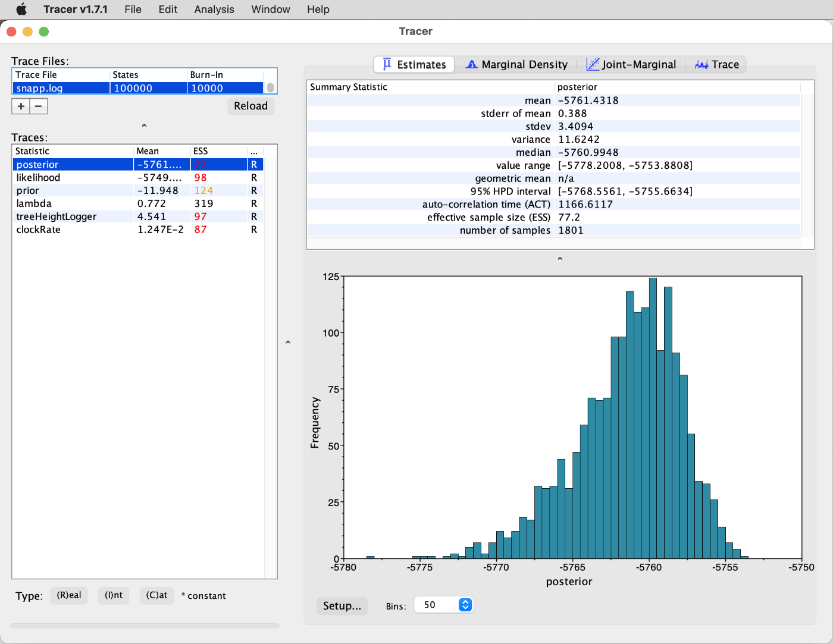Select the posterior trace row
833x644 pixels.
coord(138,165)
